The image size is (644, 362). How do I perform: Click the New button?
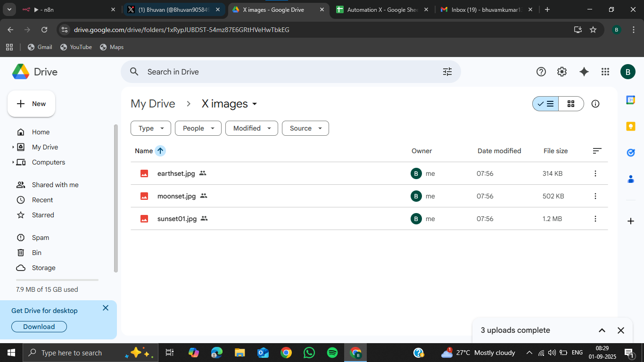click(32, 104)
